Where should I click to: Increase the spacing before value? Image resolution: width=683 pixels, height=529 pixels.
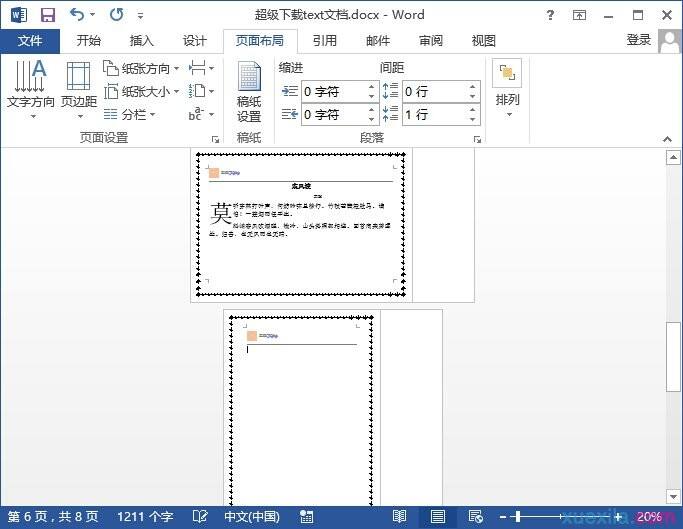pyautogui.click(x=473, y=86)
